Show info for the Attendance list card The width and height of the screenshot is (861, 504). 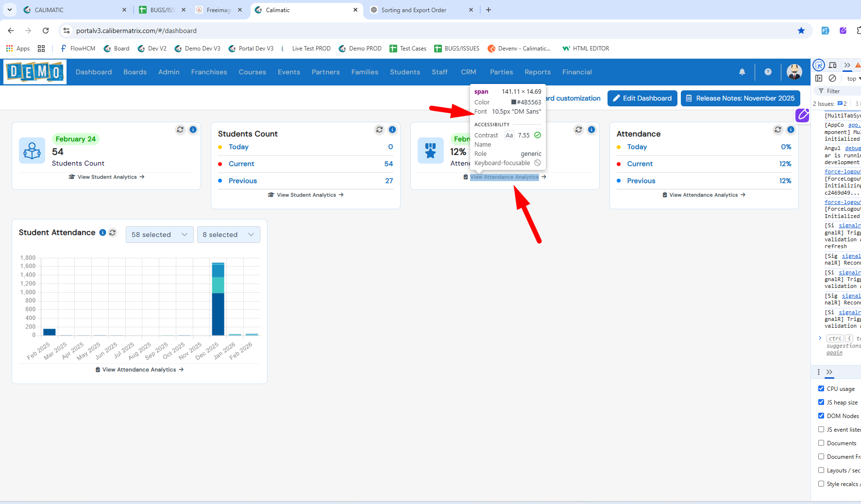[791, 130]
